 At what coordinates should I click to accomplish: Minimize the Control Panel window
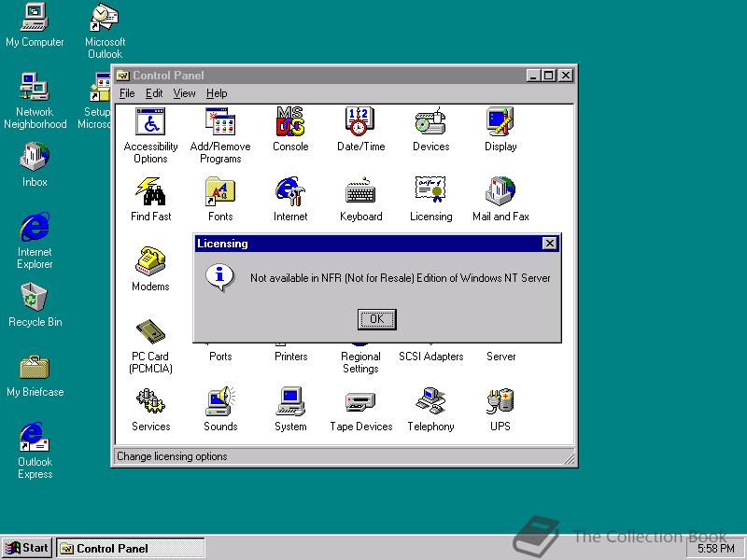click(x=533, y=76)
